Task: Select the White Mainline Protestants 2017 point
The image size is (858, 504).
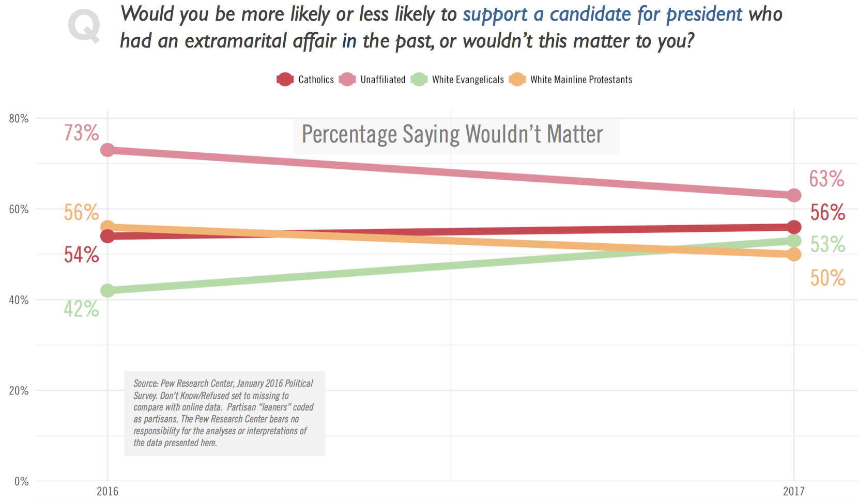Action: click(794, 254)
